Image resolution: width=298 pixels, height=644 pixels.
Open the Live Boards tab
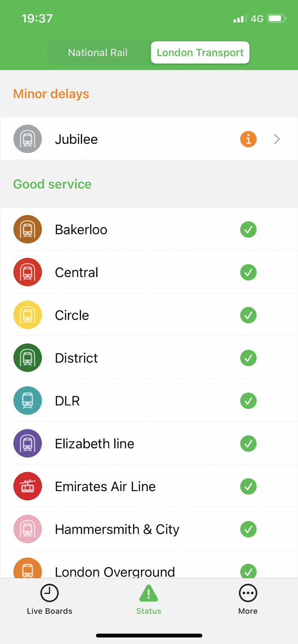[49, 599]
